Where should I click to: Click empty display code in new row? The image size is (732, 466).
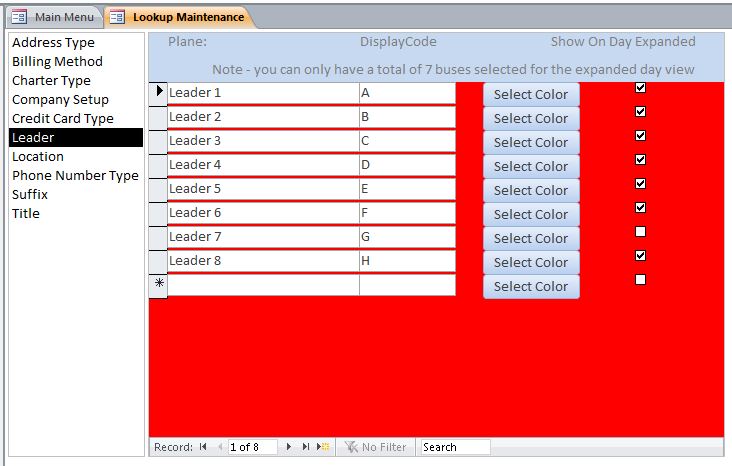(x=408, y=285)
